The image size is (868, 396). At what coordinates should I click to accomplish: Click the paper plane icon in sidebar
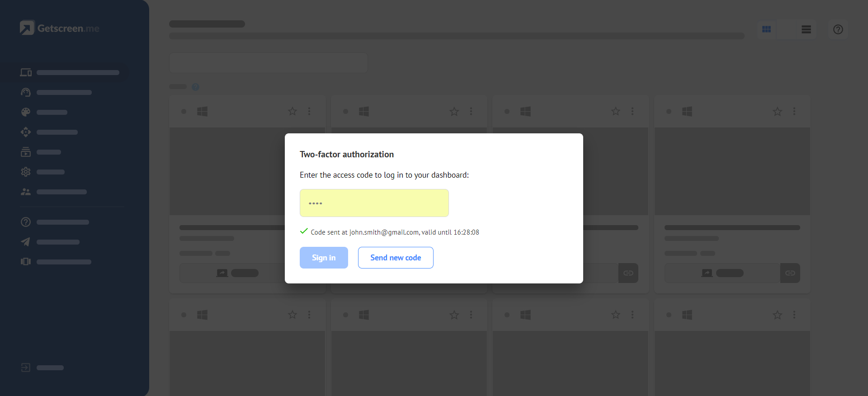[x=26, y=242]
